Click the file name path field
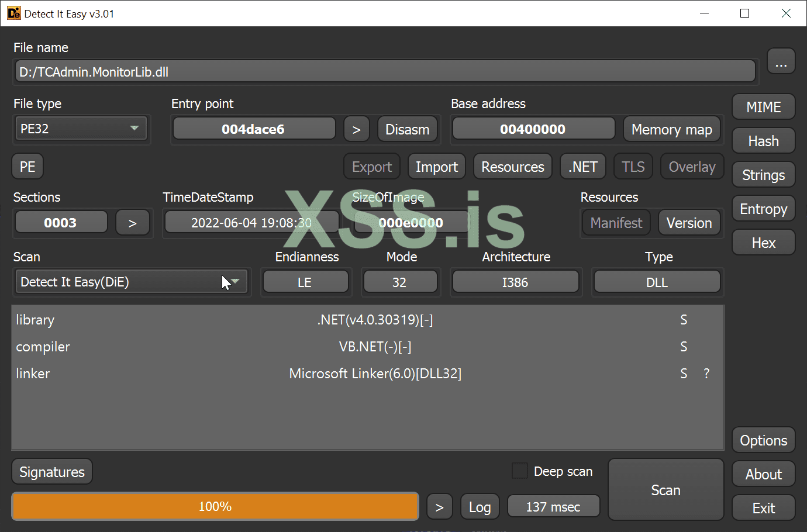Viewport: 807px width, 532px height. (x=385, y=71)
